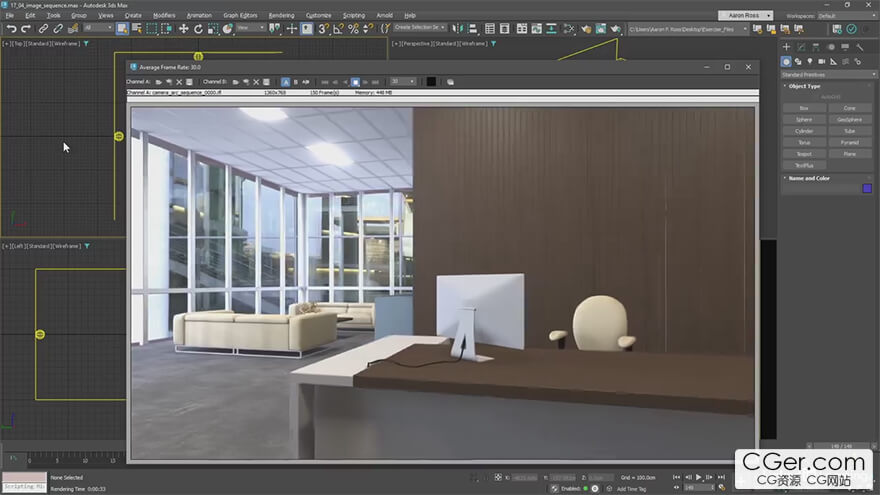Open the Arnold menu
The image size is (880, 495).
[384, 16]
